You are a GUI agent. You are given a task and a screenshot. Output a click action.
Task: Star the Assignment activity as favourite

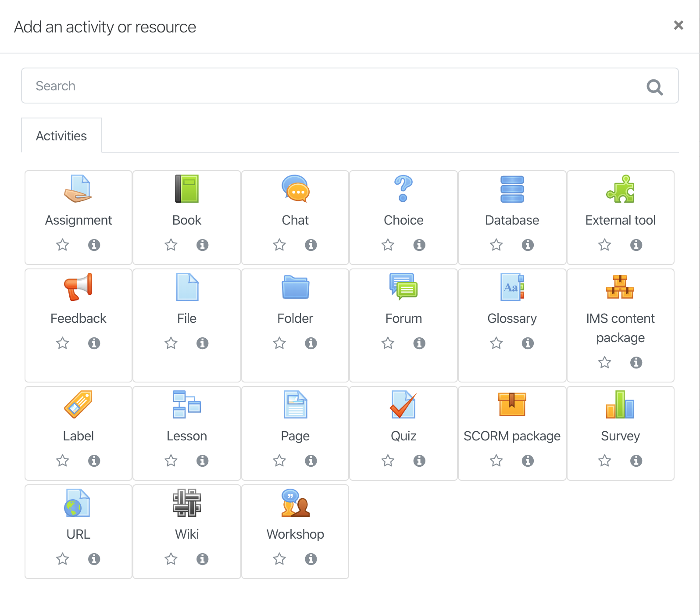(63, 245)
